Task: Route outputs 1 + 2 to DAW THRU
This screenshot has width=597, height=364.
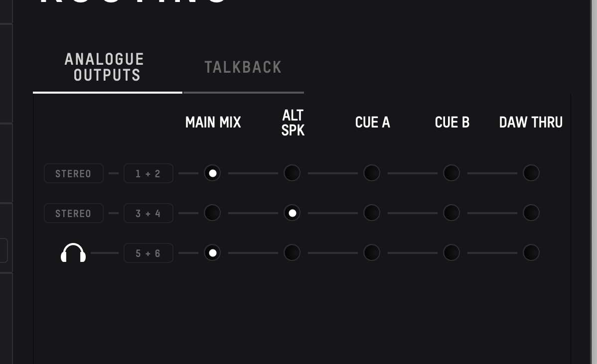Action: pyautogui.click(x=531, y=173)
